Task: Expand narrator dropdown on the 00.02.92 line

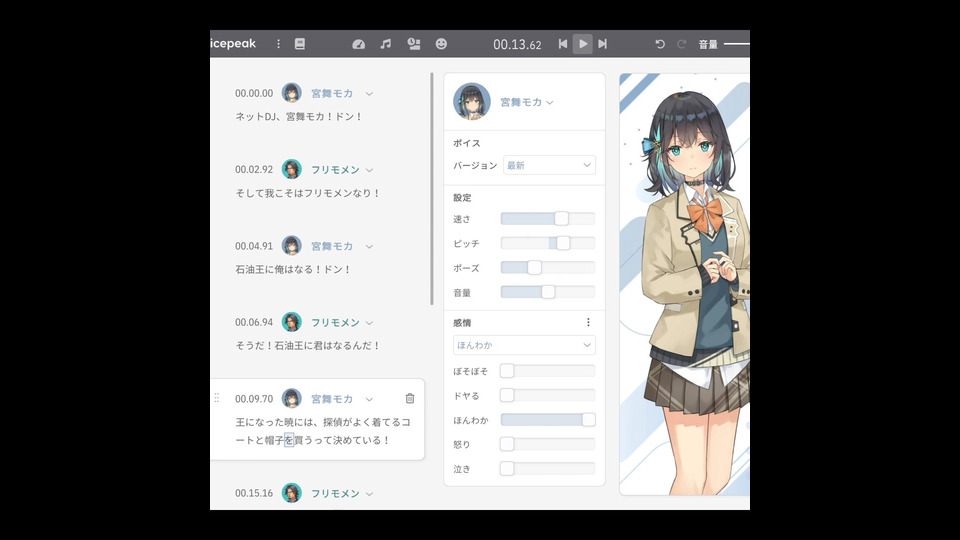Action: coord(369,170)
